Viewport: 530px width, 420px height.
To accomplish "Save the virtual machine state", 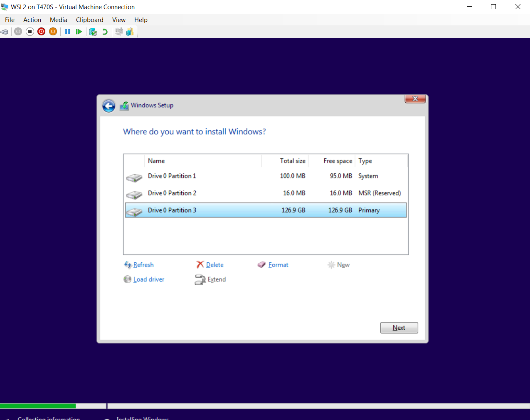I will coord(53,31).
